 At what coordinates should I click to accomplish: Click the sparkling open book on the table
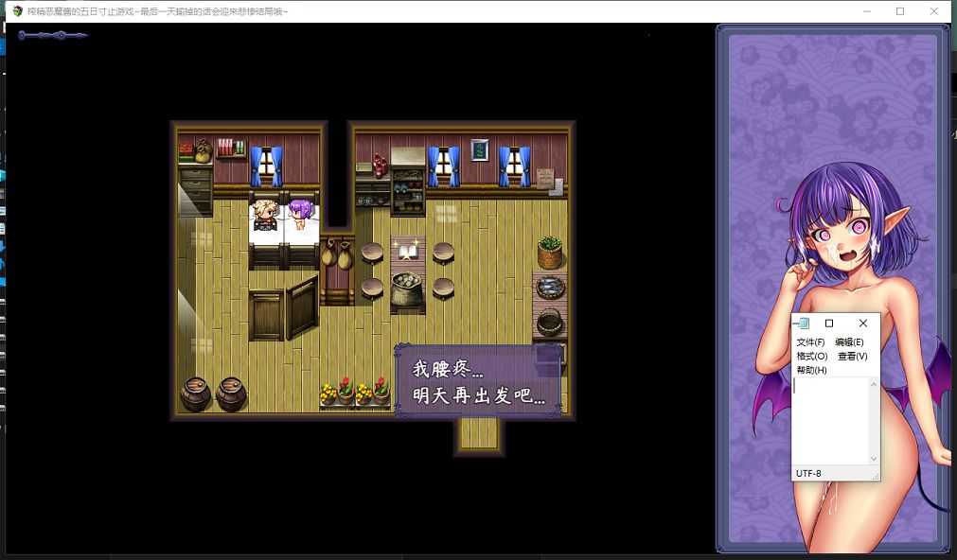coord(409,251)
